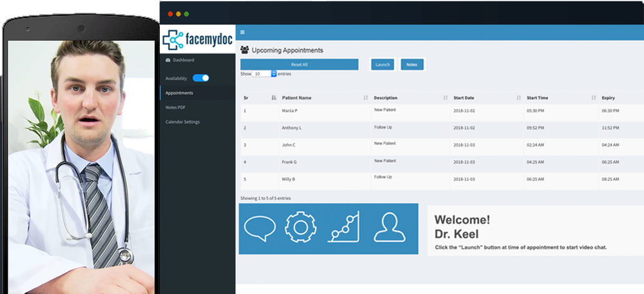Click the hamburger menu icon
The width and height of the screenshot is (644, 294).
coord(242,32)
